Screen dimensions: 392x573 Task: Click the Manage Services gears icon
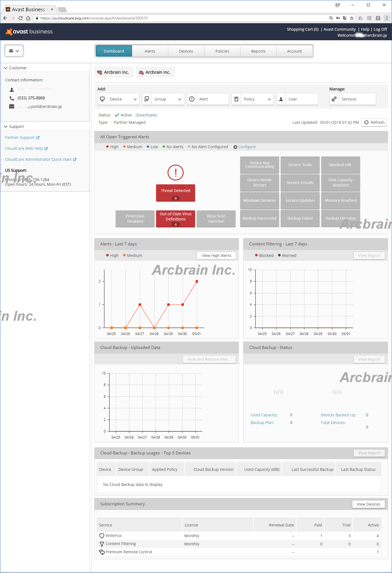coord(334,99)
